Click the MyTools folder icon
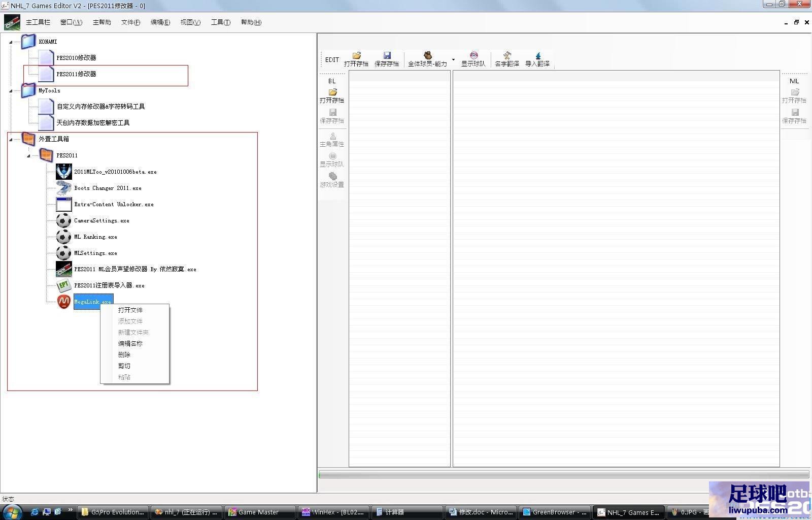Image resolution: width=812 pixels, height=520 pixels. coord(28,90)
